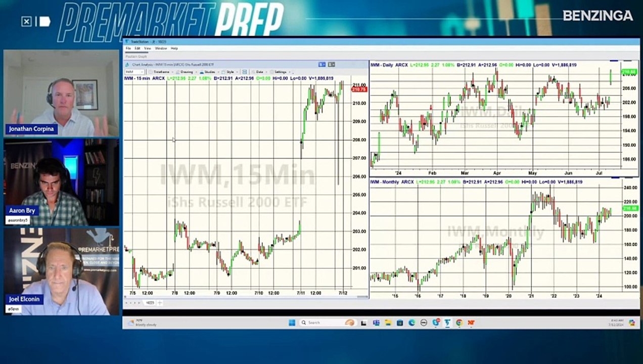Image resolution: width=643 pixels, height=364 pixels.
Task: Select Aaron Bry's video feed
Action: (62, 182)
